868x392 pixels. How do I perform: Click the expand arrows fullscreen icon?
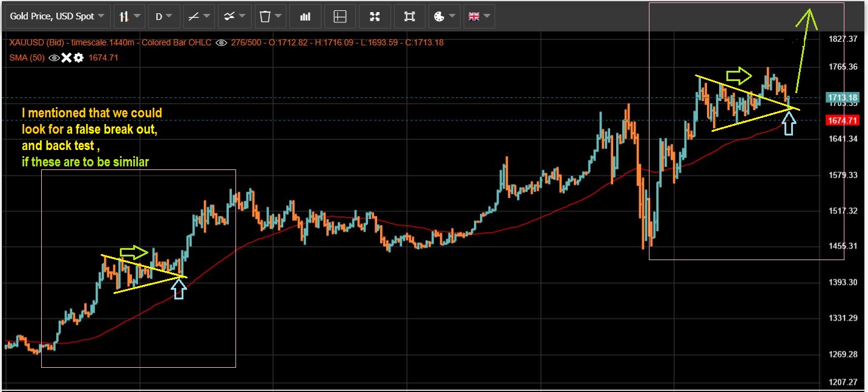point(375,16)
